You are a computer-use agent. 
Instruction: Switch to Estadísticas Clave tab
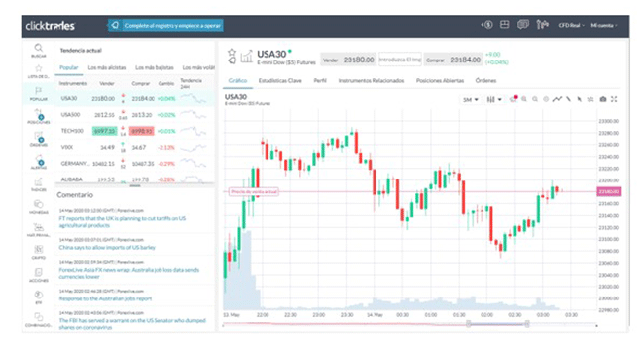coord(279,81)
